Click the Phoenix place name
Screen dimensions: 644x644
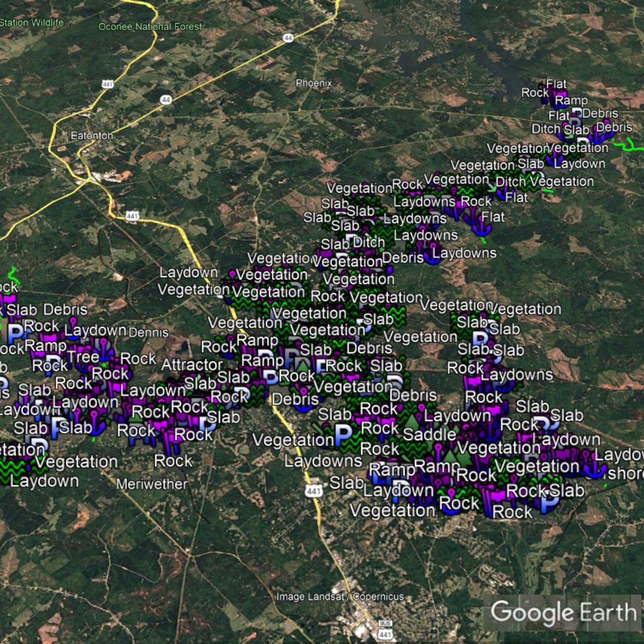pyautogui.click(x=314, y=83)
